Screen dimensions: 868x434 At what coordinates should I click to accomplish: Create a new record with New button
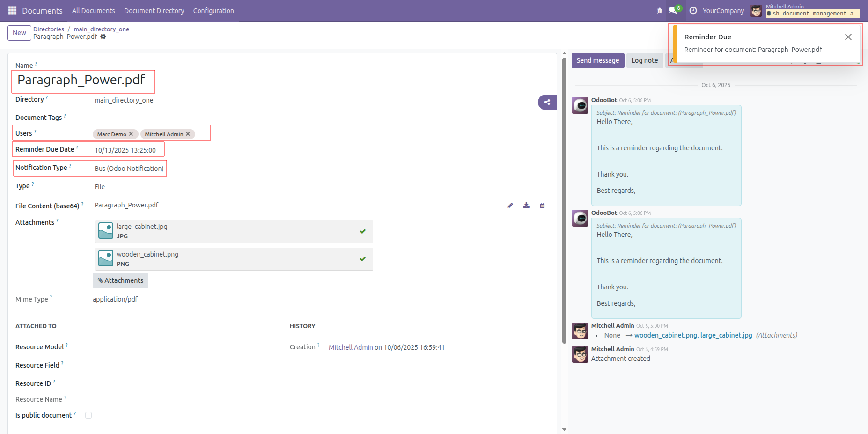tap(19, 33)
